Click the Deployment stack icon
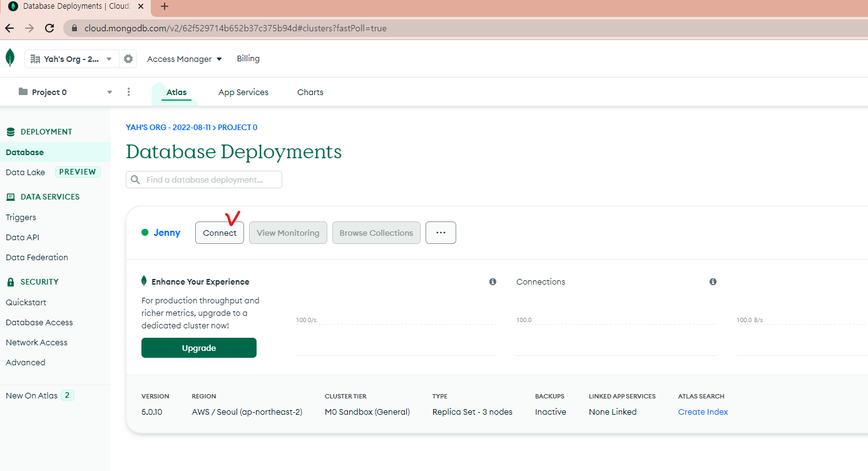 (10, 132)
